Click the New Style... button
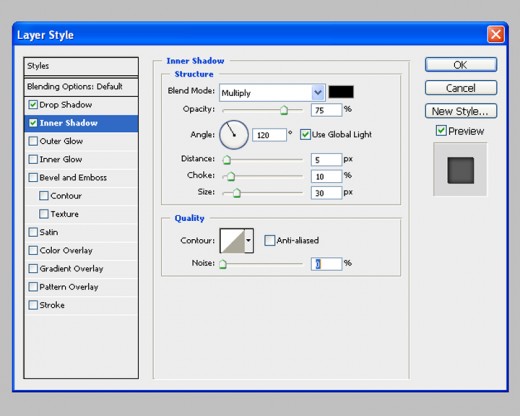The width and height of the screenshot is (520, 416). point(461,111)
